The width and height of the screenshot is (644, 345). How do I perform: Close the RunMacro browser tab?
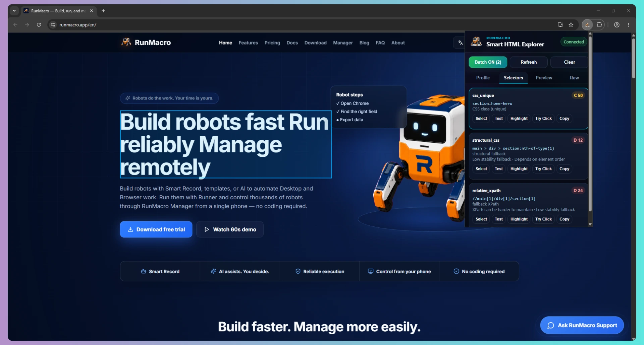92,11
